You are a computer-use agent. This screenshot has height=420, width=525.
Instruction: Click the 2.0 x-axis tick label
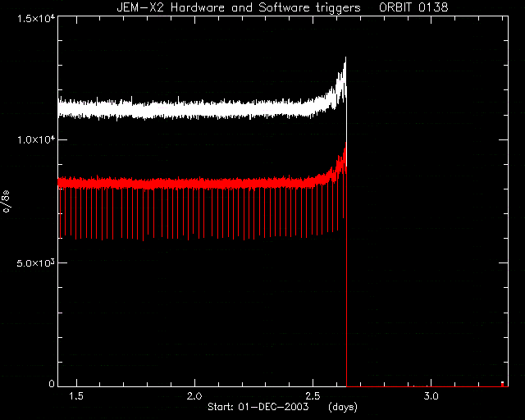[x=194, y=396]
